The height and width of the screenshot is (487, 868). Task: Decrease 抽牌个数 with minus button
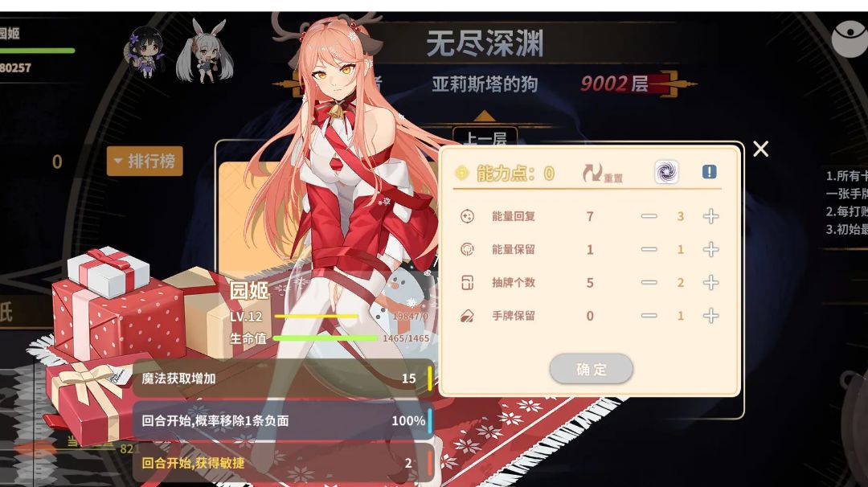[649, 283]
